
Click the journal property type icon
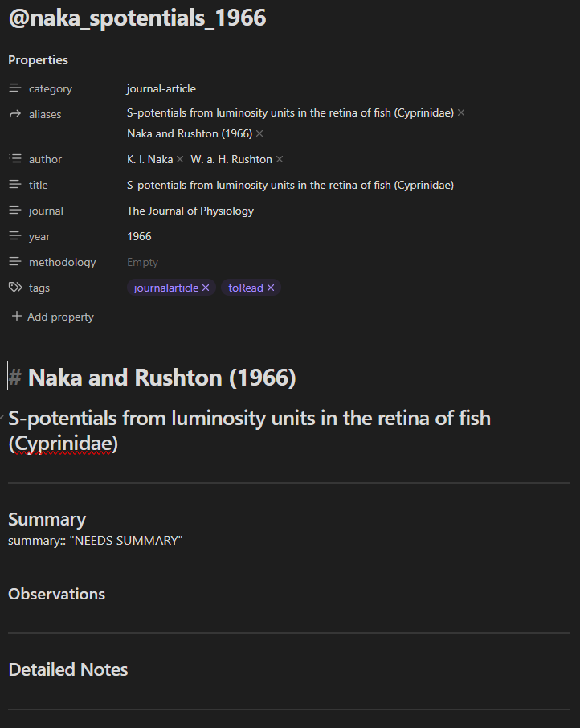(14, 211)
